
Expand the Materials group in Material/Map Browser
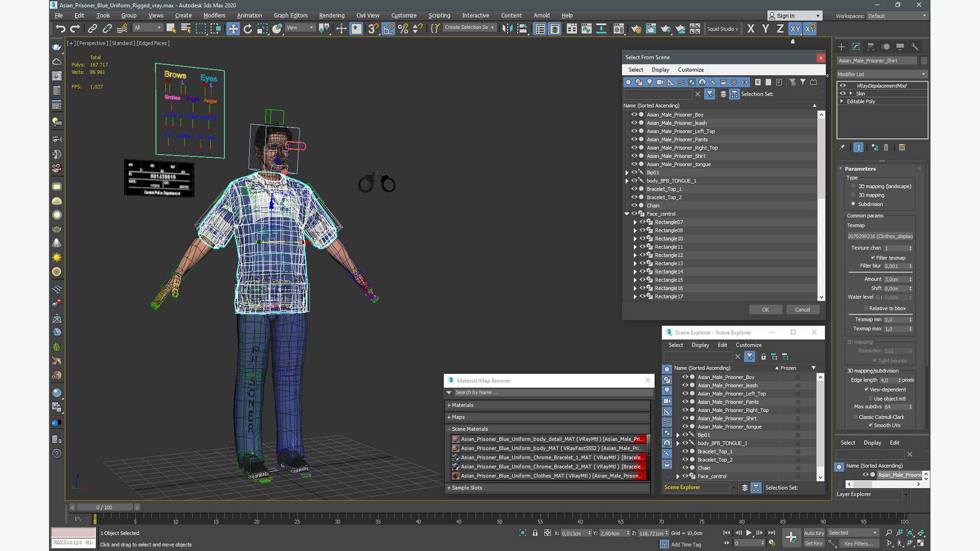tap(449, 405)
